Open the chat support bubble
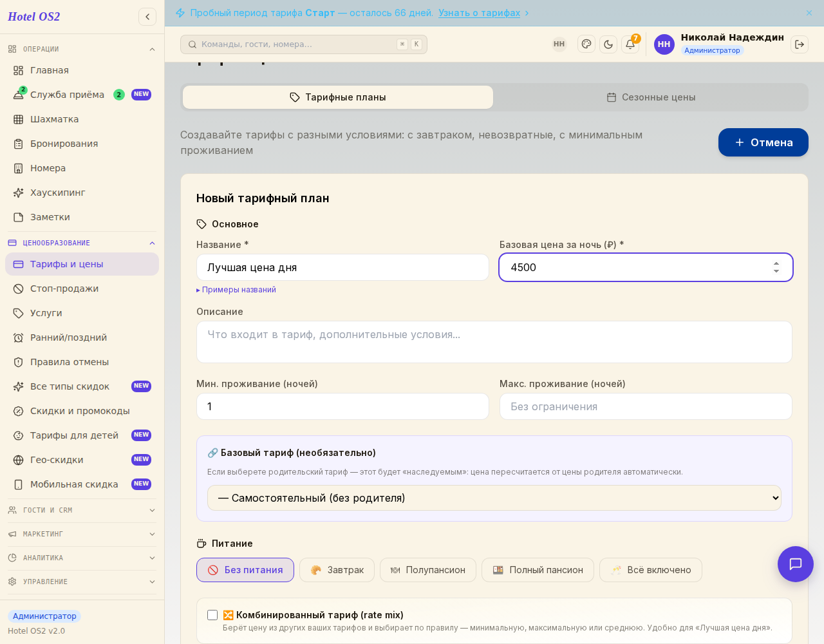Screen dimensions: 824x644 (796, 564)
